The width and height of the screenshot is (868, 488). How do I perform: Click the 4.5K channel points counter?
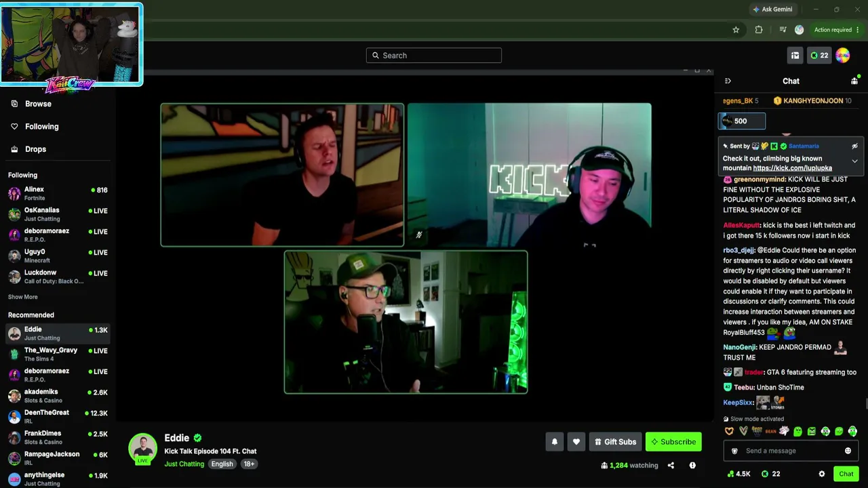pos(738,474)
